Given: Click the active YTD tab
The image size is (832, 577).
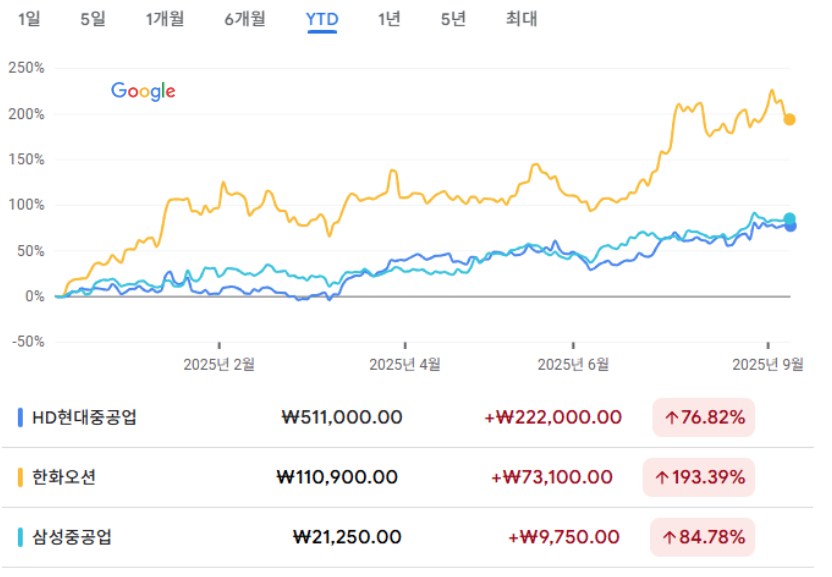Looking at the screenshot, I should click(322, 20).
